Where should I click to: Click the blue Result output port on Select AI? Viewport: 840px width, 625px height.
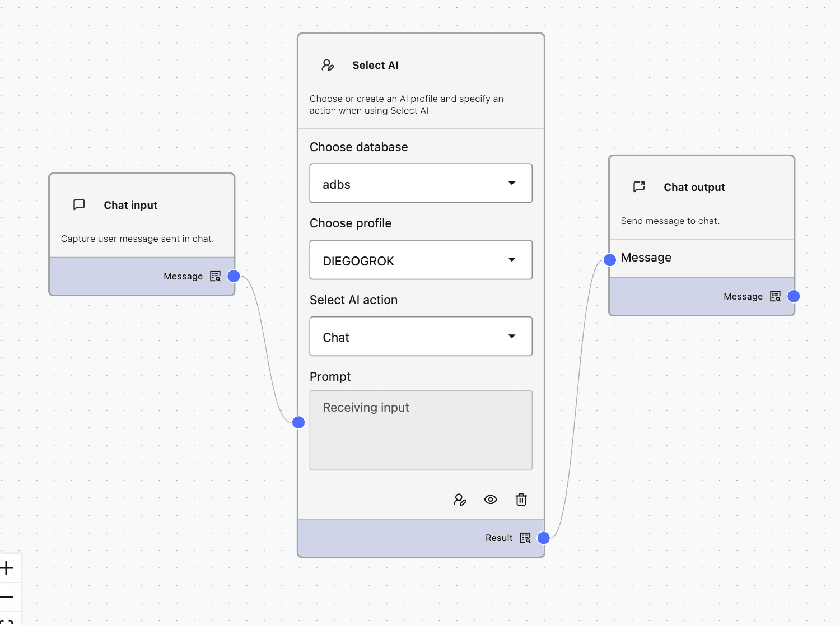(x=543, y=538)
